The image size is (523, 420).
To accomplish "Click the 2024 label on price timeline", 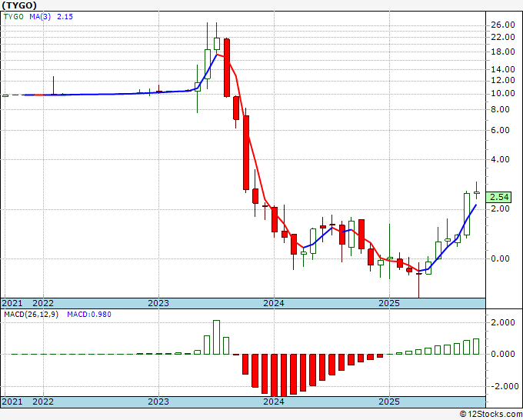I will click(274, 304).
